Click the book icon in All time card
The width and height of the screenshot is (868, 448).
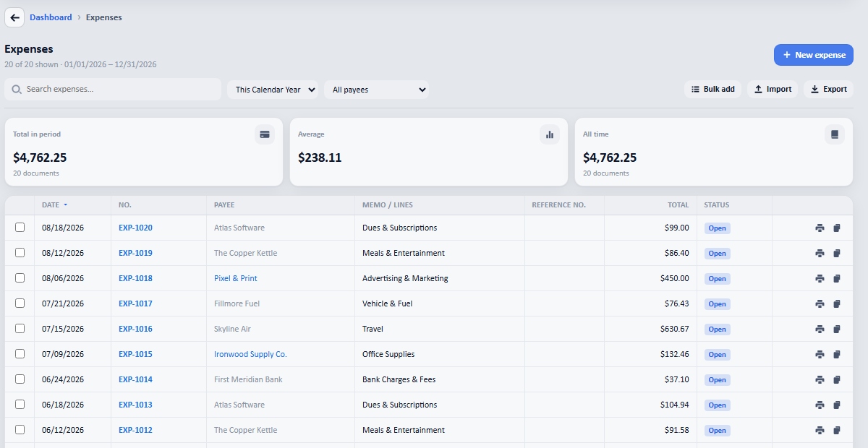click(835, 134)
